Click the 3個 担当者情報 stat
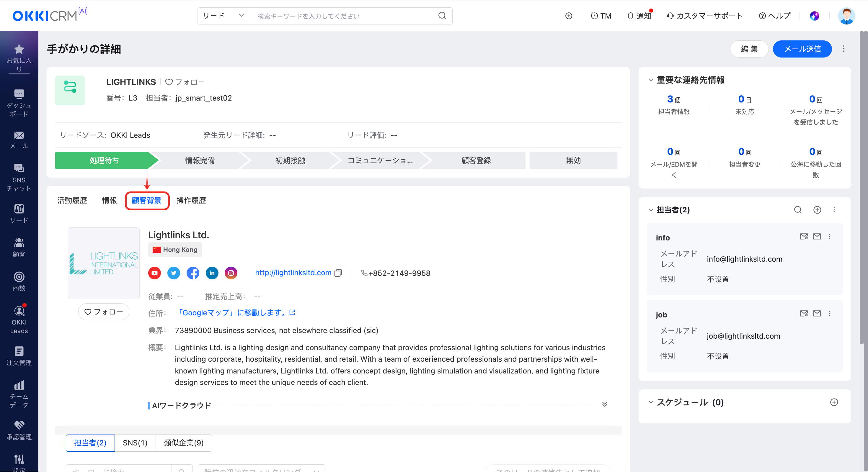 tap(674, 104)
